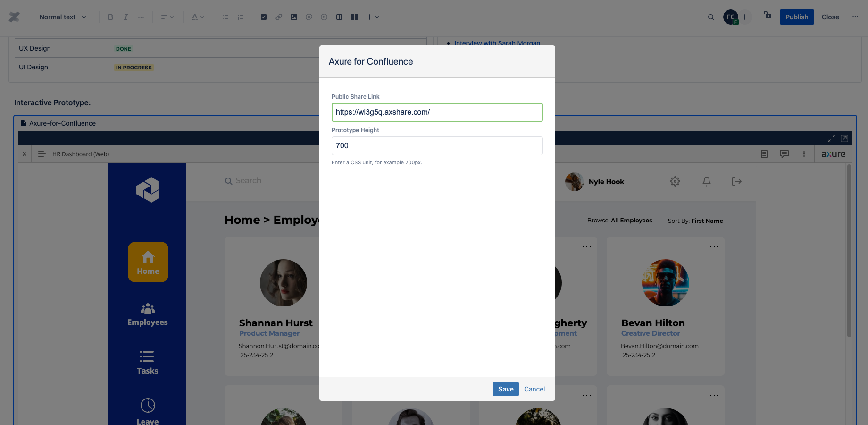
Task: Insert a column layout
Action: 354,17
